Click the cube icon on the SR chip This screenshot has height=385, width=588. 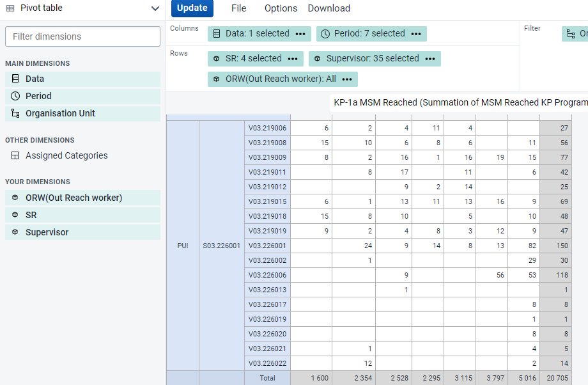click(x=217, y=59)
